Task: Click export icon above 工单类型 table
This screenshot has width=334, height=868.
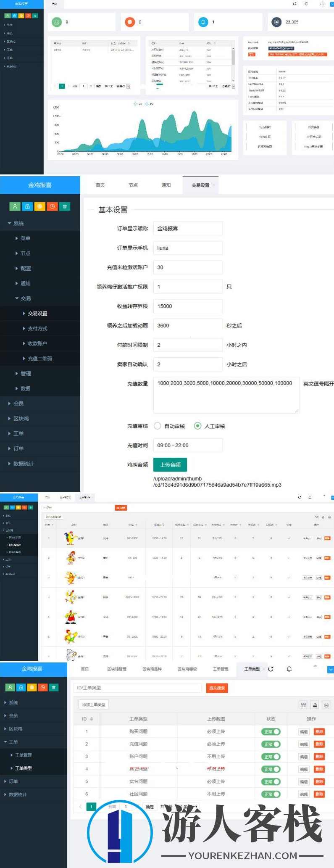Action: 315,705
